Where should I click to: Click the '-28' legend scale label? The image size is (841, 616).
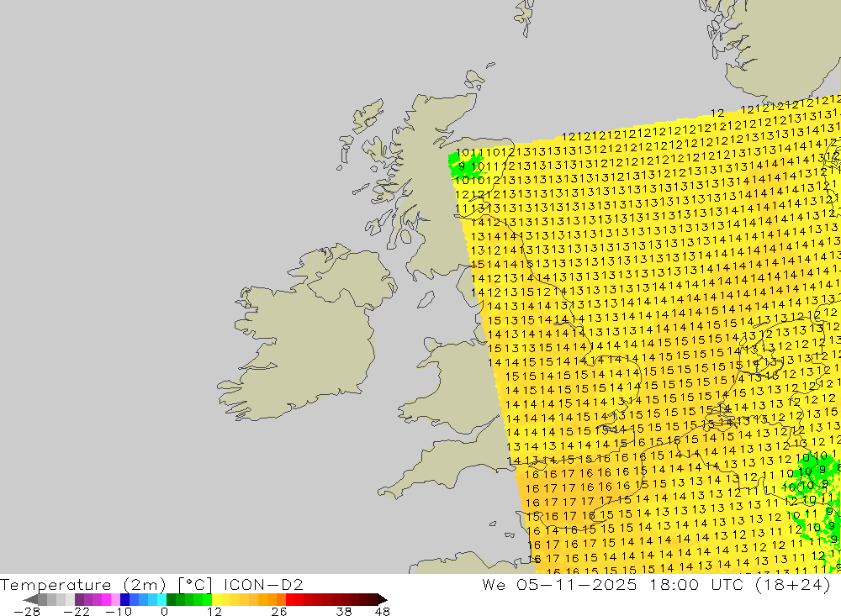tap(26, 611)
